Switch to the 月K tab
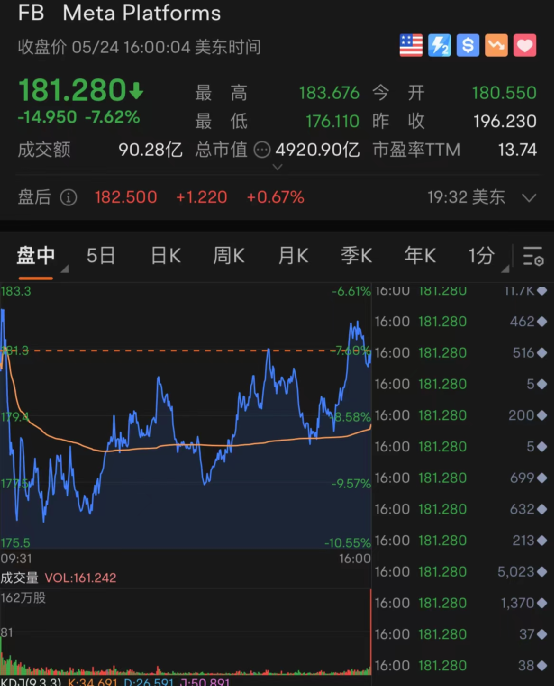 pyautogui.click(x=293, y=256)
